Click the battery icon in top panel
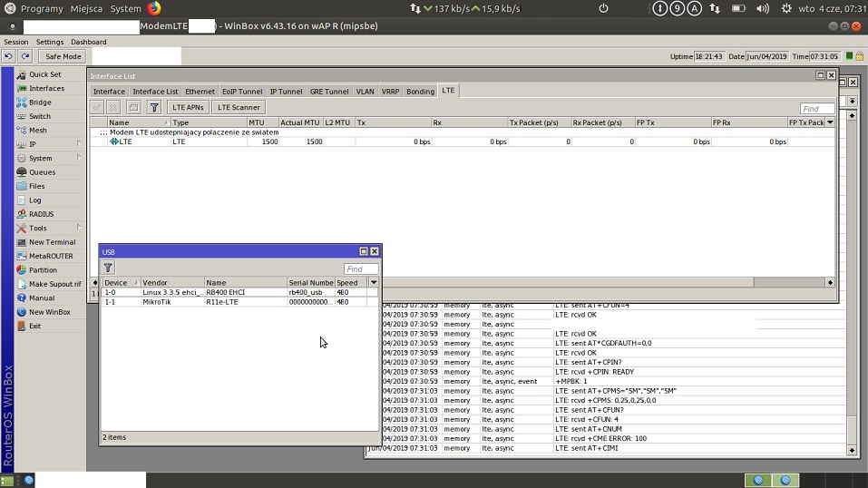 tap(738, 8)
